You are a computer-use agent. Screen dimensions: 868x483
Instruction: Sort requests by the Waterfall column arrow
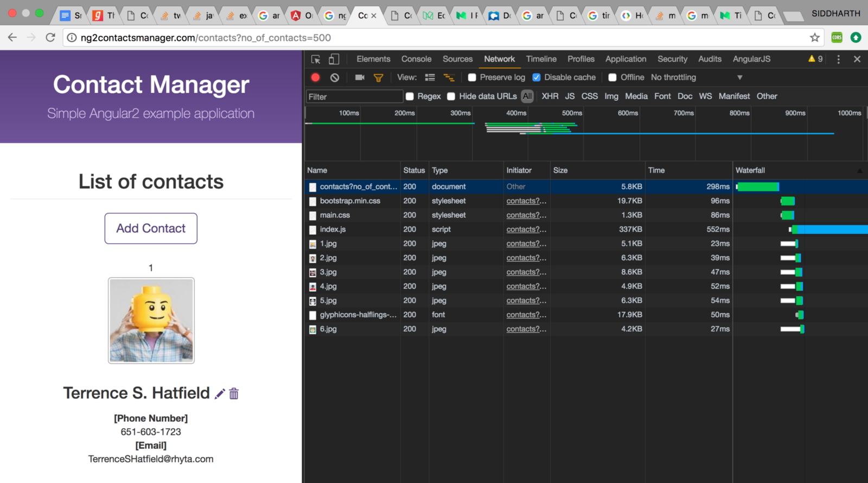coord(859,171)
